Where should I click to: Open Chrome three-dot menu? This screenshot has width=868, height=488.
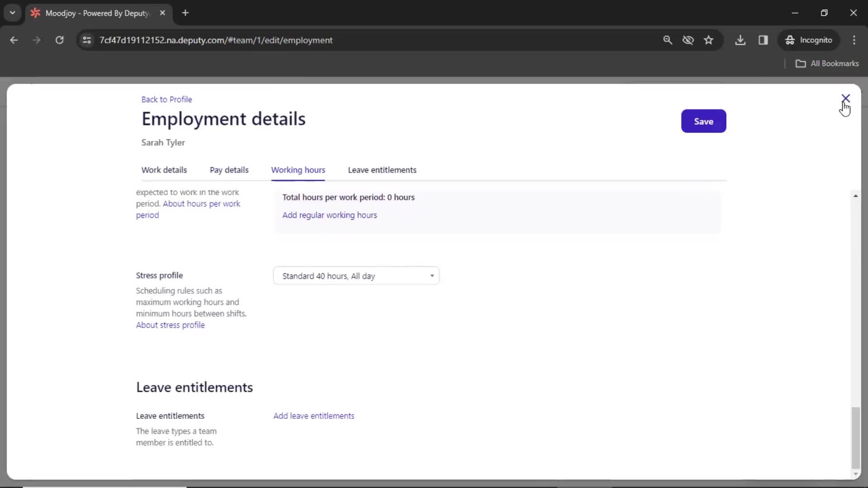point(854,40)
